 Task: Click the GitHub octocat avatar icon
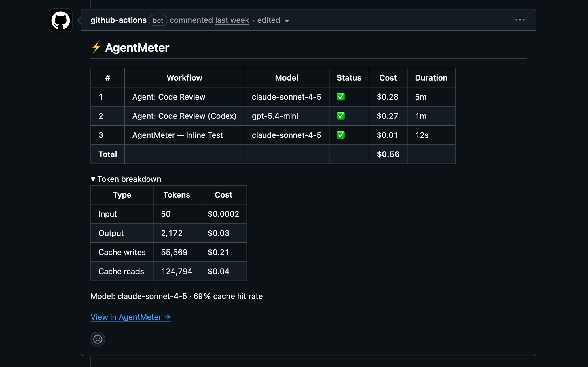(60, 21)
